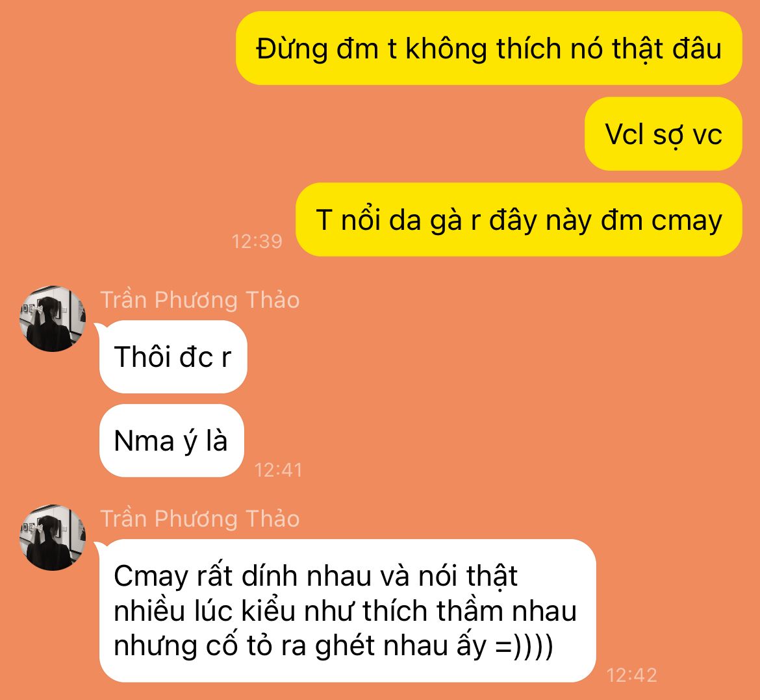Tap the message "Đừng đm t không thích nó thật đâu"

pyautogui.click(x=488, y=49)
